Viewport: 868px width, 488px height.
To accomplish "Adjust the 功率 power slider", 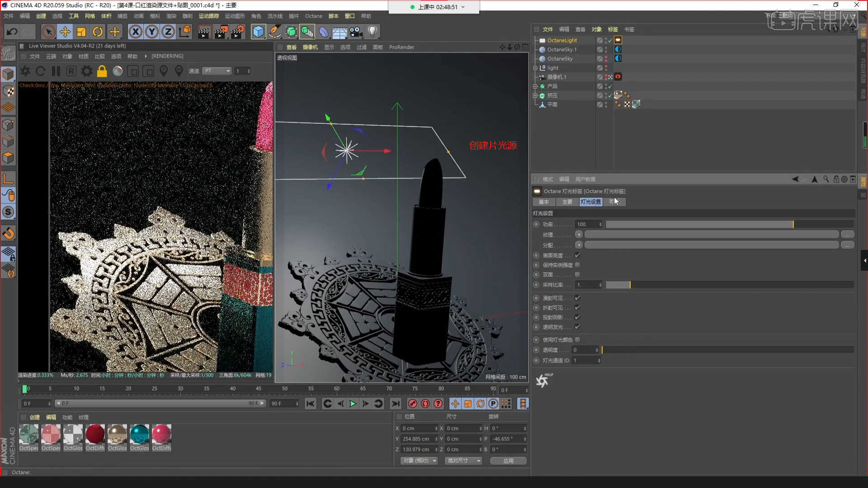I will [730, 224].
